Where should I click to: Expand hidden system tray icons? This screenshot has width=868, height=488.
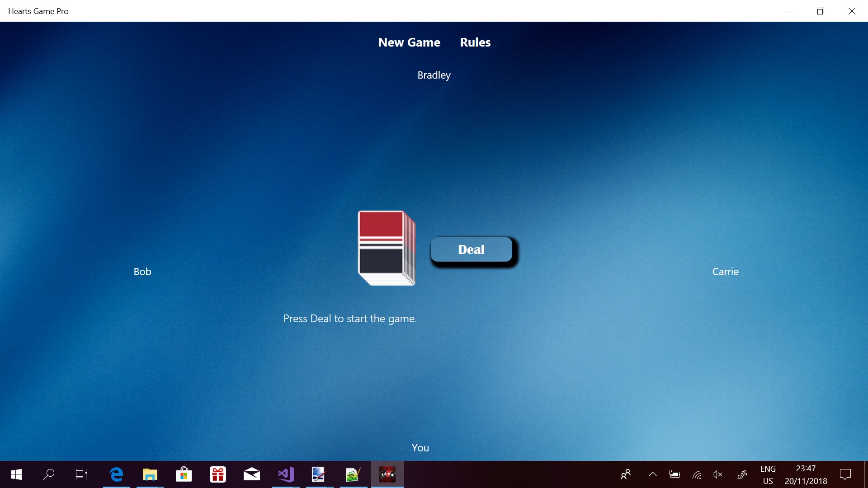(652, 474)
